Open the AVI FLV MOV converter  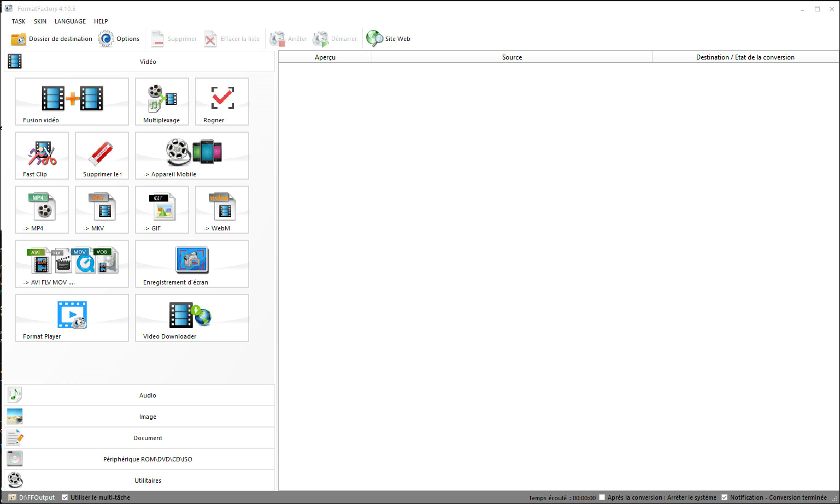pos(72,264)
